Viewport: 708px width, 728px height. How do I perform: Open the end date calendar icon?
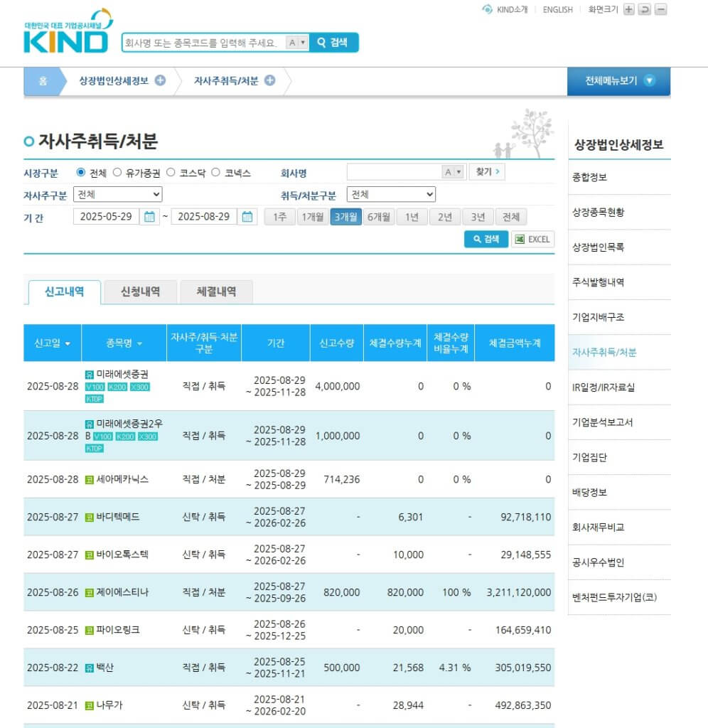247,217
